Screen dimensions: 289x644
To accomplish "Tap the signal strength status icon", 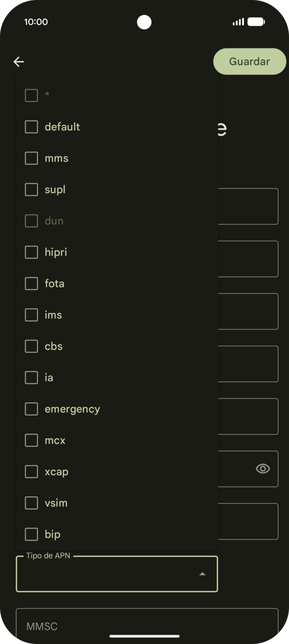I will 238,22.
